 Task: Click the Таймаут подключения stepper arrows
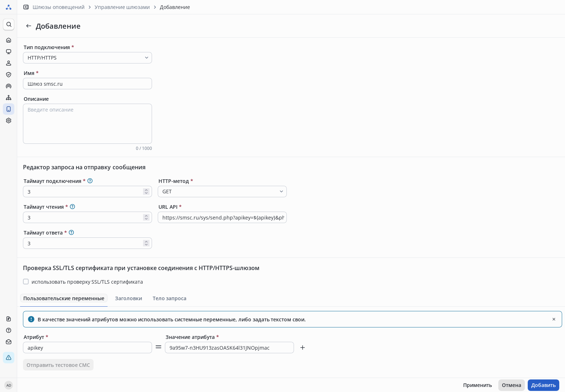pyautogui.click(x=146, y=192)
